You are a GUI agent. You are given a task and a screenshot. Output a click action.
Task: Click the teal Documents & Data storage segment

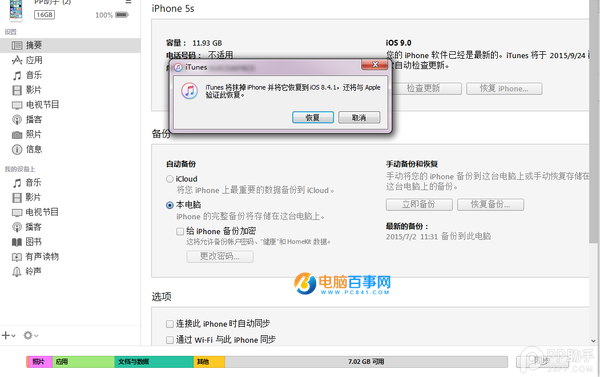tap(154, 362)
